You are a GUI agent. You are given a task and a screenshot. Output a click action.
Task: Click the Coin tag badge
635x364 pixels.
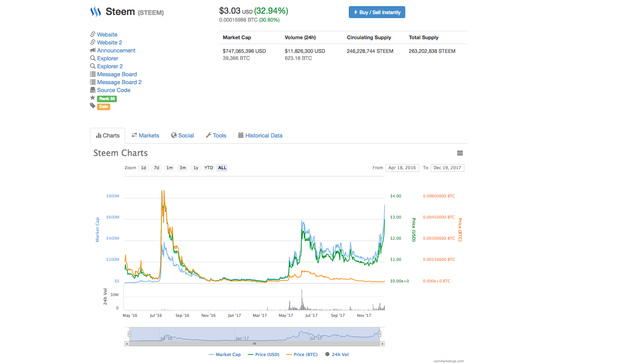click(104, 107)
